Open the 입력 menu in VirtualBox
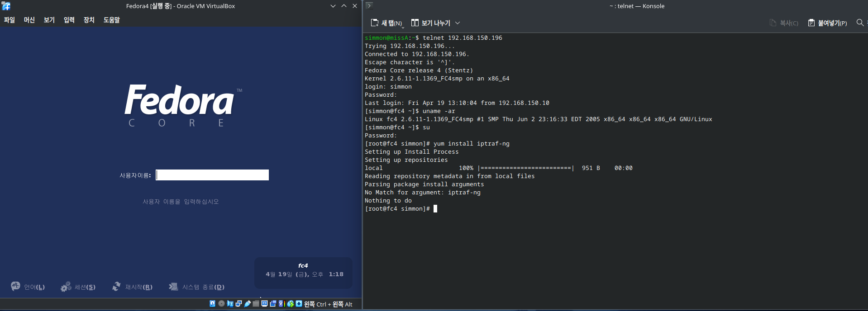868x311 pixels. 69,20
